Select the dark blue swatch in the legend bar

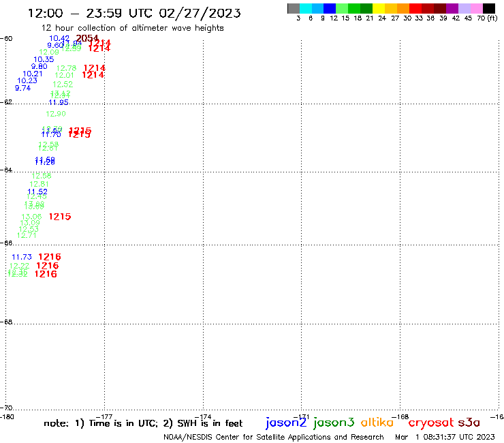(330, 8)
